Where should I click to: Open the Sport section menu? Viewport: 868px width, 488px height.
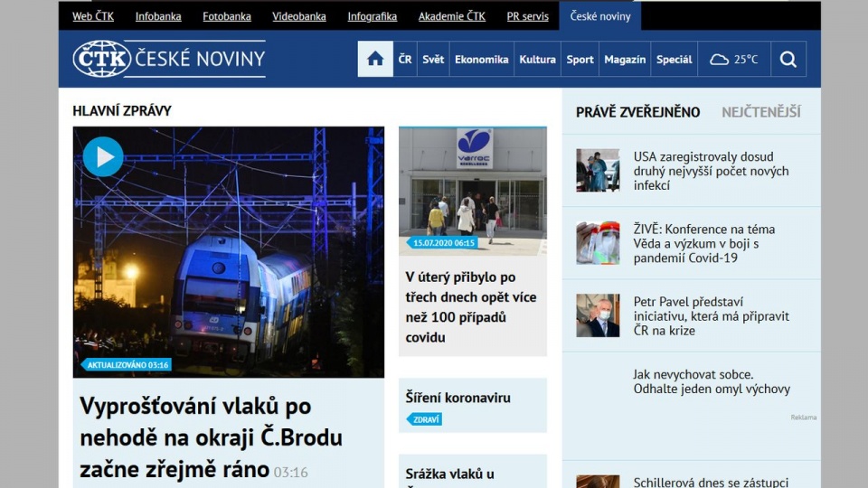pos(580,60)
